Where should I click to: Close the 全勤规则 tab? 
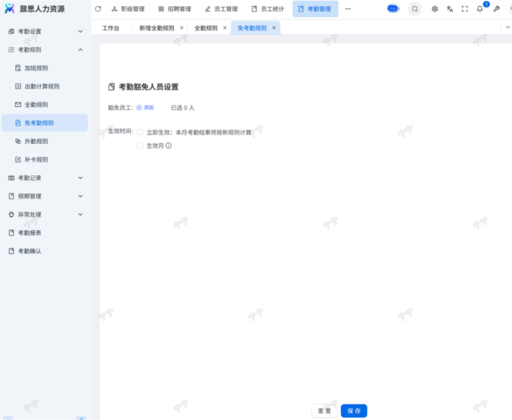pyautogui.click(x=225, y=28)
